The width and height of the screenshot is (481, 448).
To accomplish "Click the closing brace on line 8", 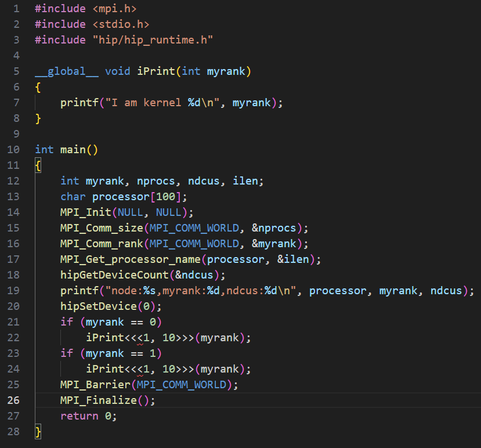I will (x=38, y=118).
